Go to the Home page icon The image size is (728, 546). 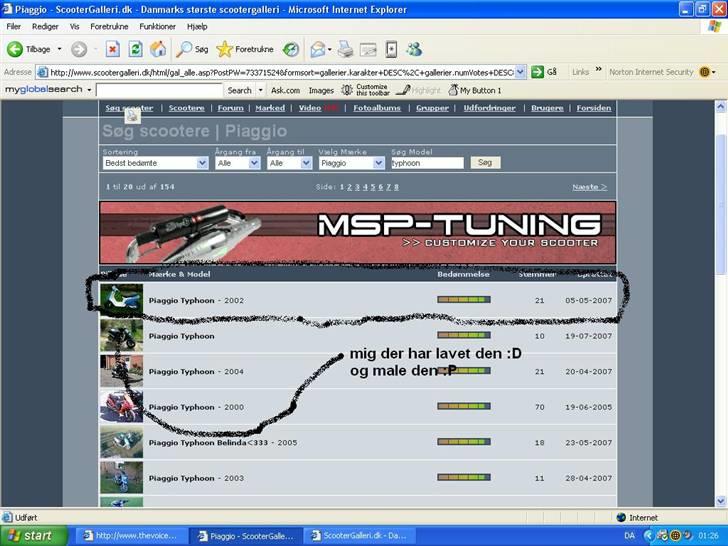click(x=158, y=49)
